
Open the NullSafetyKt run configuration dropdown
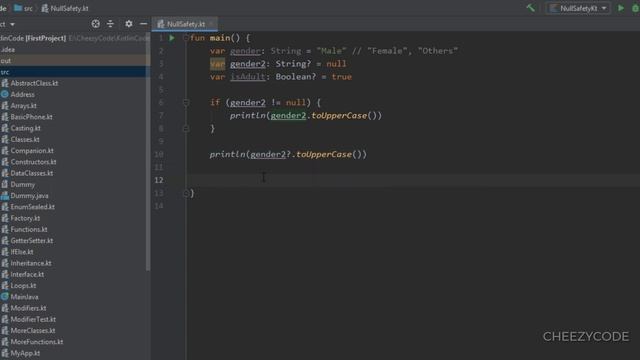point(578,8)
